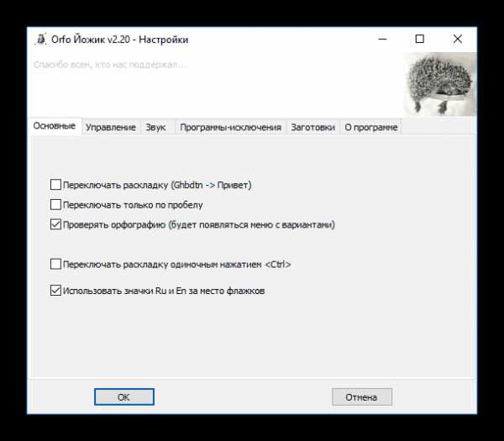Click the title text Orfo Йожик v2.20 - Настройки
504x441 pixels.
(x=120, y=39)
